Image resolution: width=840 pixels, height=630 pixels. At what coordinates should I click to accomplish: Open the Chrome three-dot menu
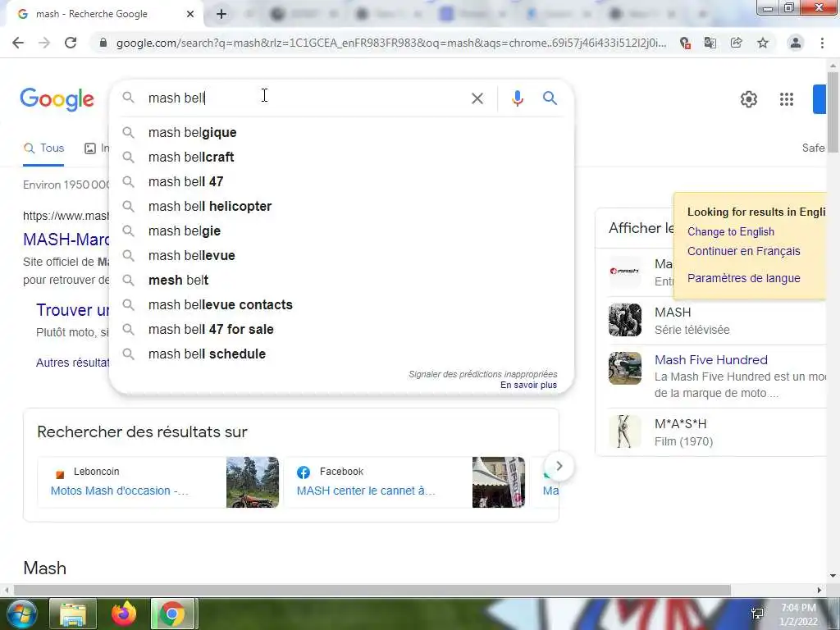click(x=822, y=43)
